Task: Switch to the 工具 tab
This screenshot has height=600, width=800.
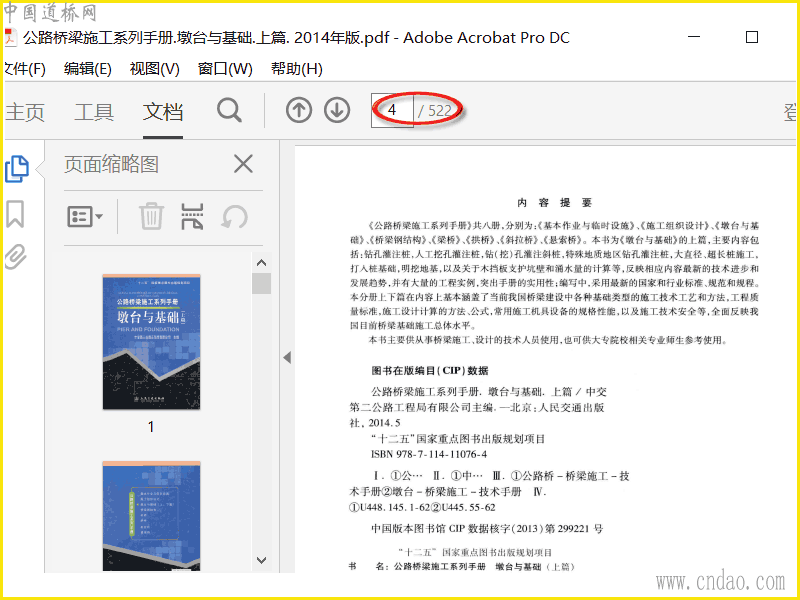Action: [x=94, y=112]
